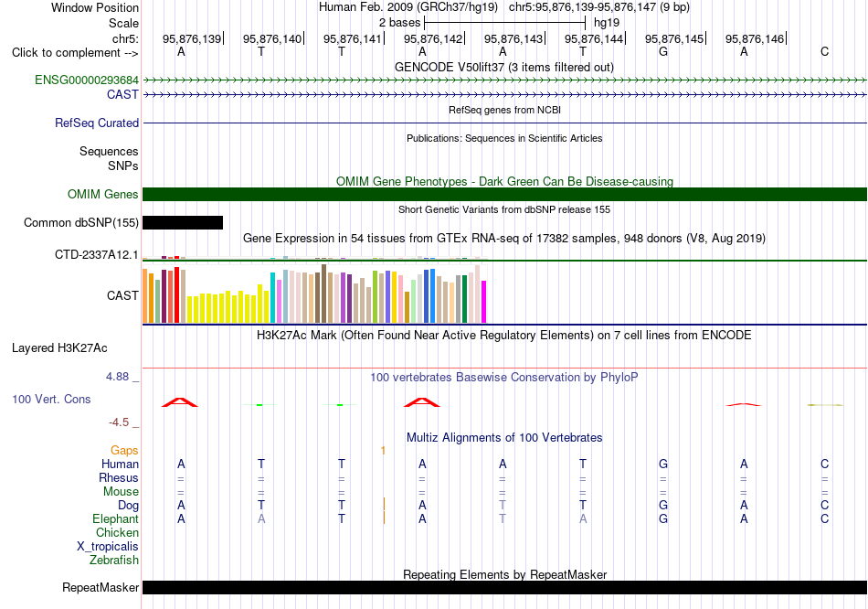Viewport: 868px width, 609px height.
Task: Click the 4.88 PhyloP upper scale value
Action: tap(117, 377)
